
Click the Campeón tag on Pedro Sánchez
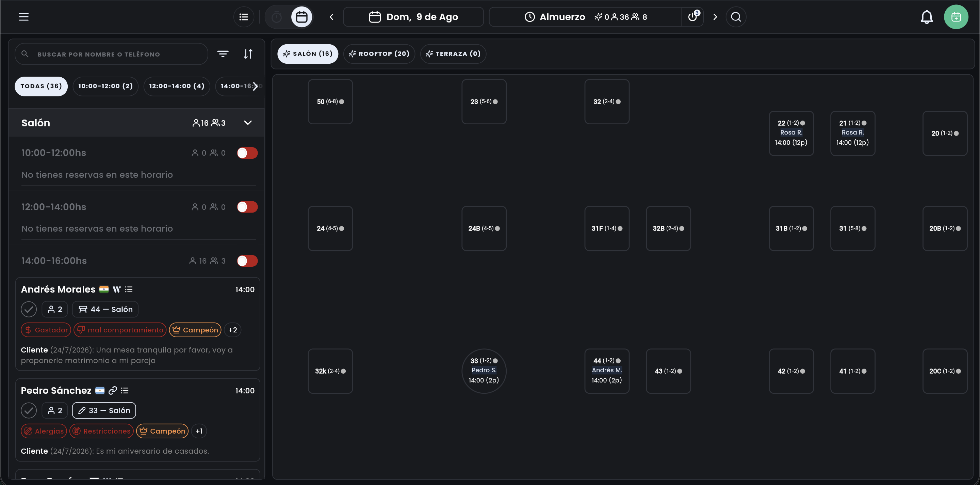pyautogui.click(x=162, y=431)
